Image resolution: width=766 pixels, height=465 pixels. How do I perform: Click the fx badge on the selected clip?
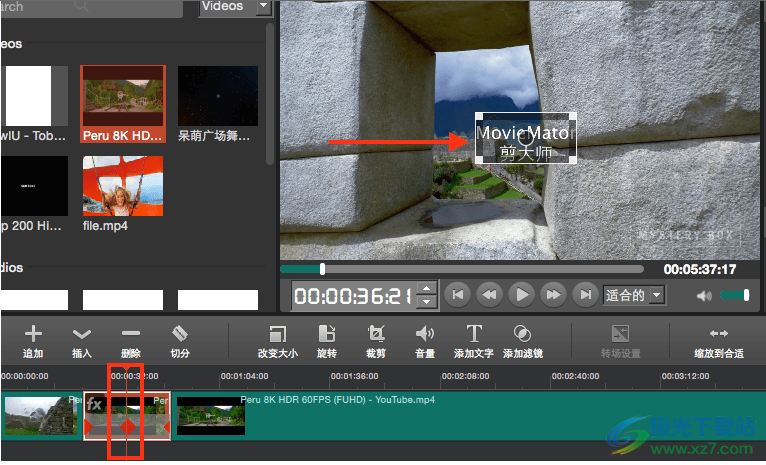(94, 404)
